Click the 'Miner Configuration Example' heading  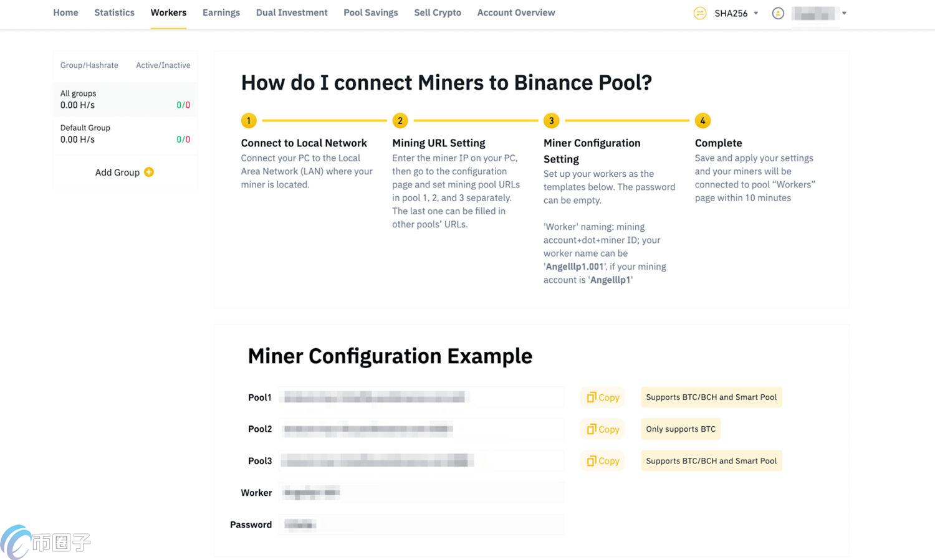[x=390, y=356]
